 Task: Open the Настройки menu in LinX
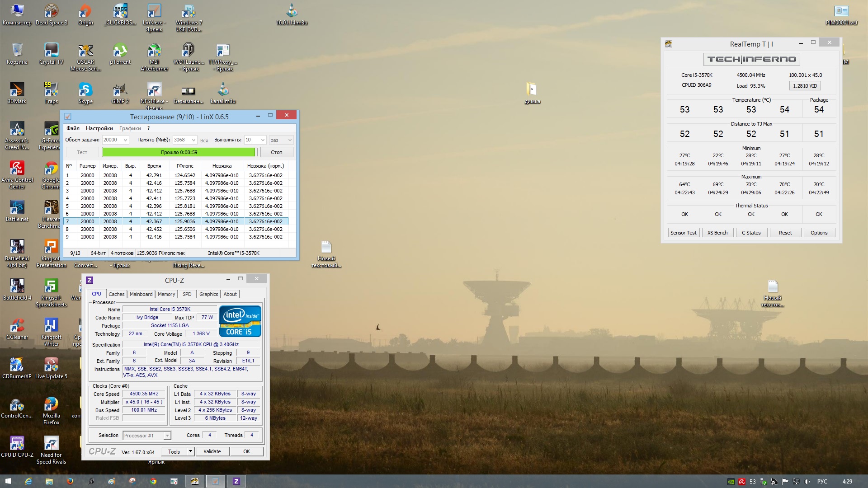99,128
